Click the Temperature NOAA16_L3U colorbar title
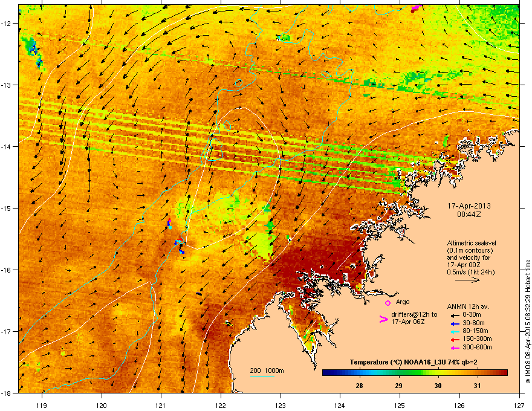This screenshot has height=411, width=532. pyautogui.click(x=414, y=363)
